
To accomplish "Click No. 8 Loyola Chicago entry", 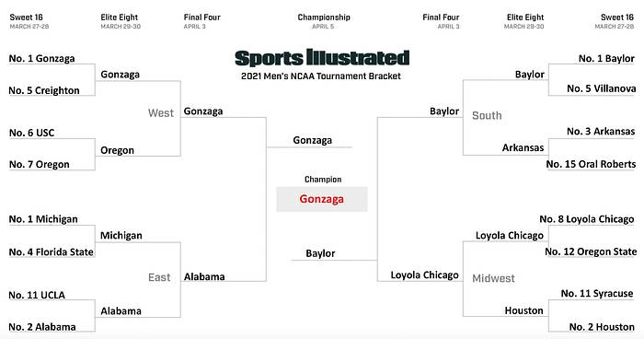I will pyautogui.click(x=587, y=219).
